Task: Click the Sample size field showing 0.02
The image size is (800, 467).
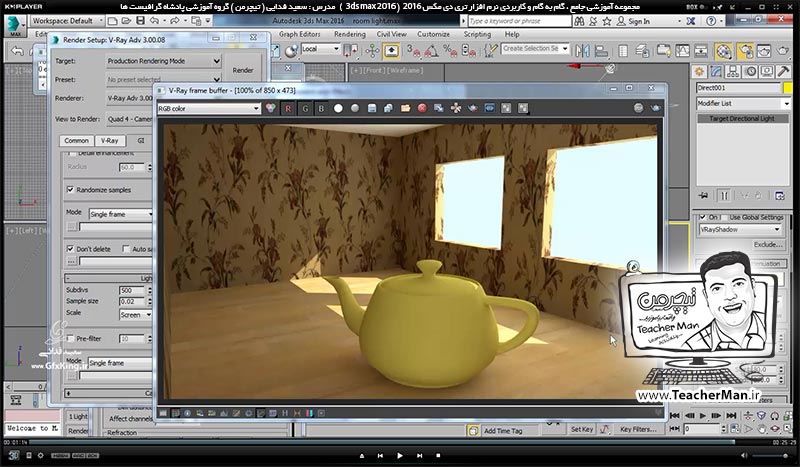Action: (133, 301)
